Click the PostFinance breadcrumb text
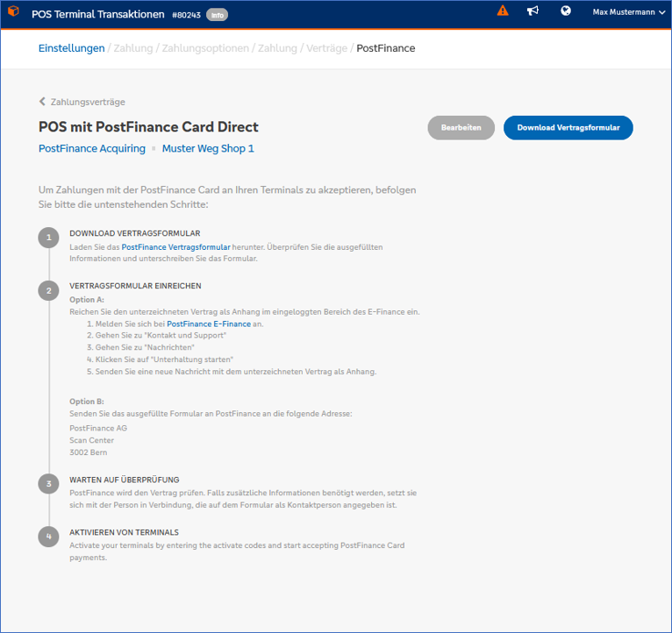The height and width of the screenshot is (633, 672). coord(386,48)
